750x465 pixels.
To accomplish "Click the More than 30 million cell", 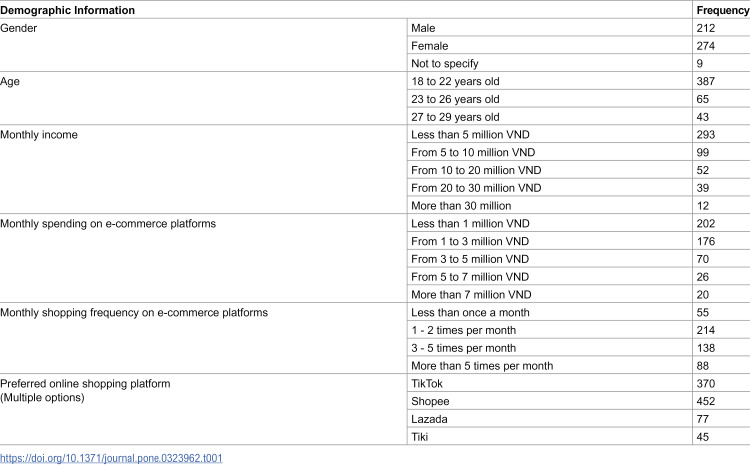I will 461,205.
